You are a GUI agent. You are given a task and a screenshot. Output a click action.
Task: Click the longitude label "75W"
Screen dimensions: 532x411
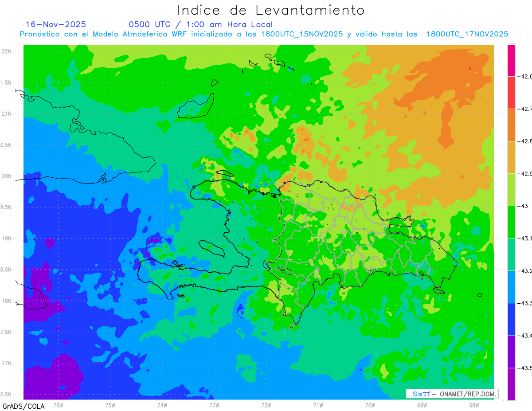(110, 405)
